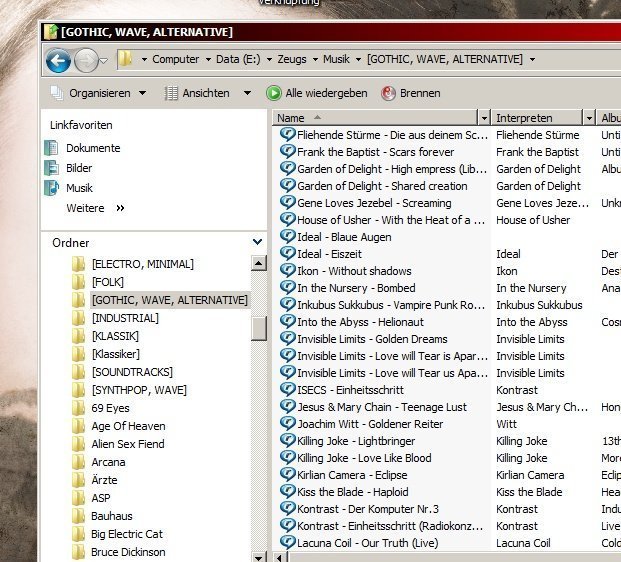Click audio icon of Ideal - Eiszeit
This screenshot has height=562, width=621.
tap(288, 253)
